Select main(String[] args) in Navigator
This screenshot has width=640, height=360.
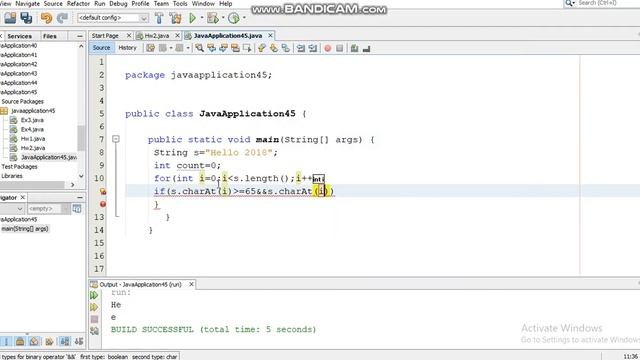[x=25, y=229]
